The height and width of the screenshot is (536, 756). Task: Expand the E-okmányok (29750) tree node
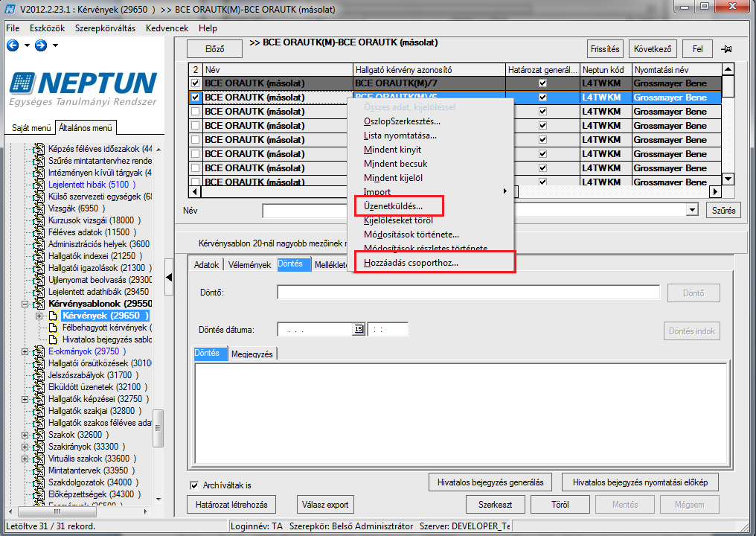pyautogui.click(x=25, y=351)
